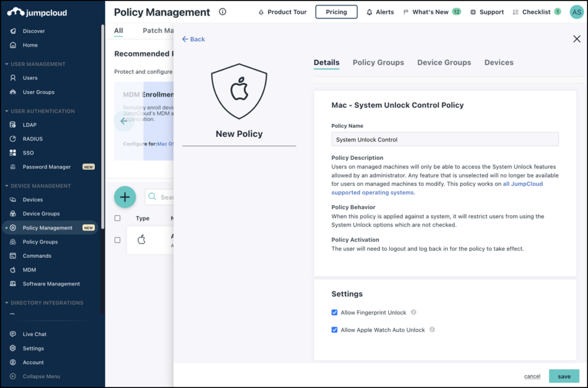Select Commands from the sidebar
This screenshot has width=588, height=388.
[x=36, y=255]
